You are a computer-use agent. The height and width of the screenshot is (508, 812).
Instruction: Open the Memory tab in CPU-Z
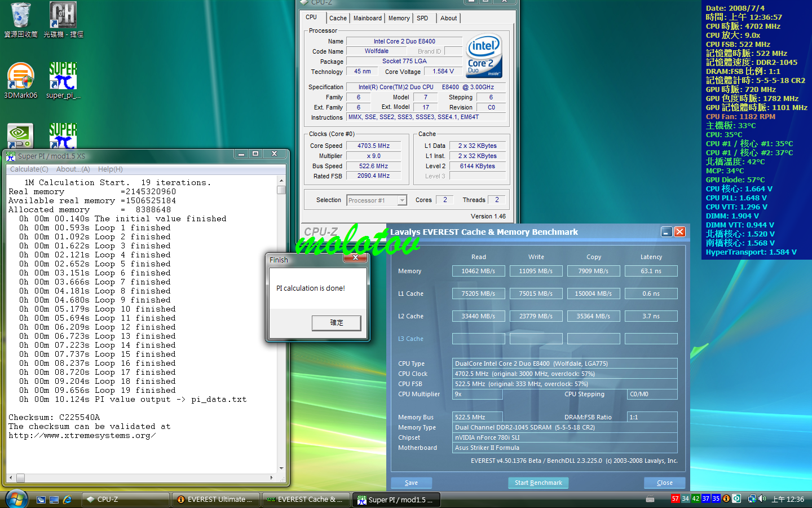399,18
